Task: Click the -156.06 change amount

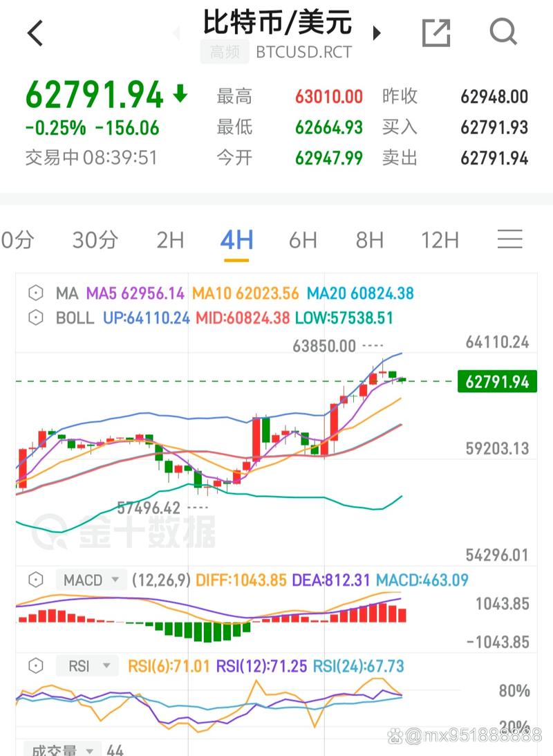Action: [x=127, y=128]
